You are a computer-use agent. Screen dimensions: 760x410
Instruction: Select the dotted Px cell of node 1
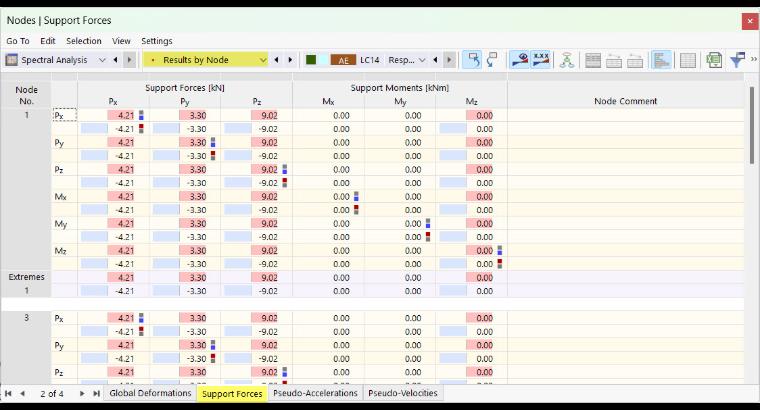pyautogui.click(x=64, y=115)
